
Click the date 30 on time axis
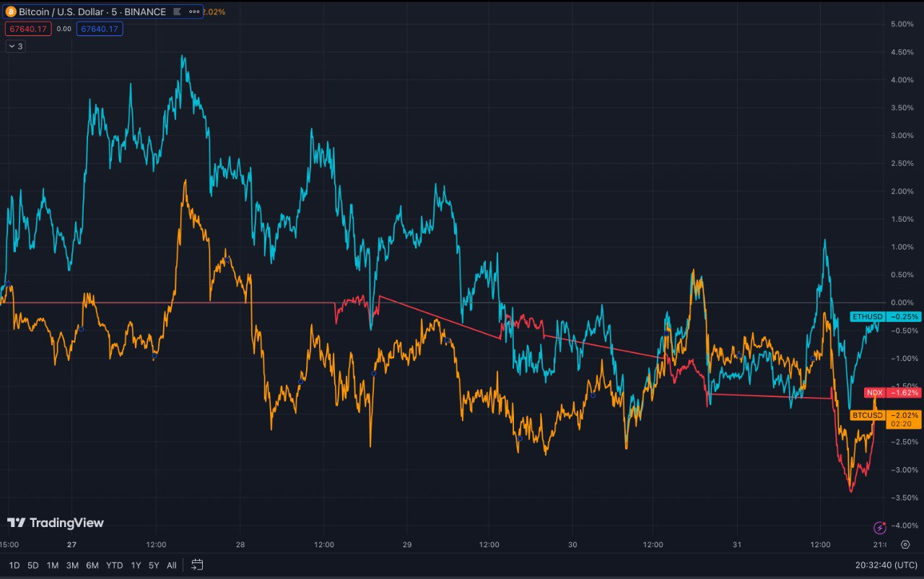pyautogui.click(x=572, y=545)
